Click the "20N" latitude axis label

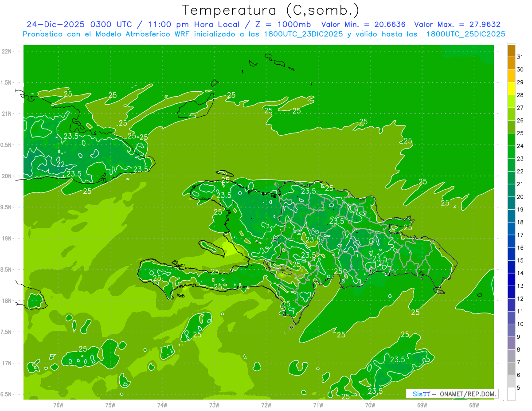tap(8, 176)
